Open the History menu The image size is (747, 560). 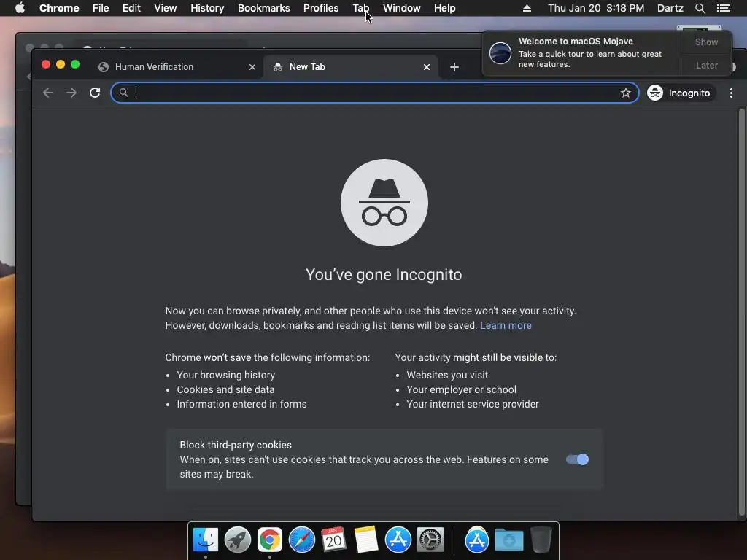(x=207, y=8)
